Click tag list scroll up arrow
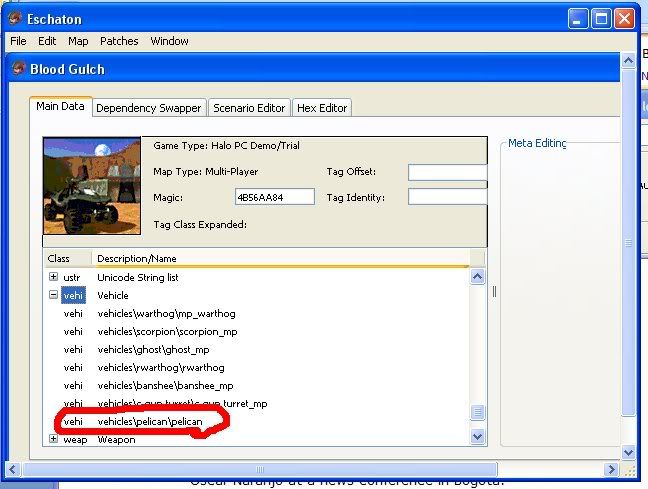The height and width of the screenshot is (489, 648). click(477, 277)
